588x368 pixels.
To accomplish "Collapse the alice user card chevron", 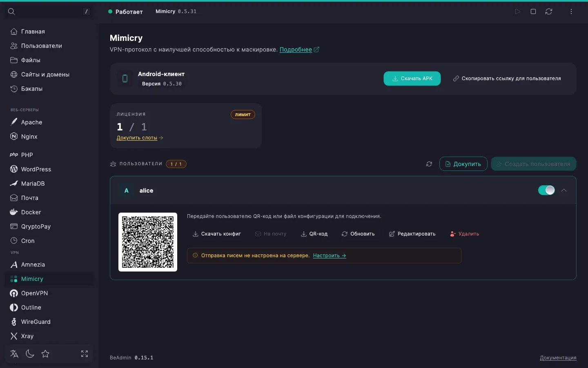I will pos(564,190).
